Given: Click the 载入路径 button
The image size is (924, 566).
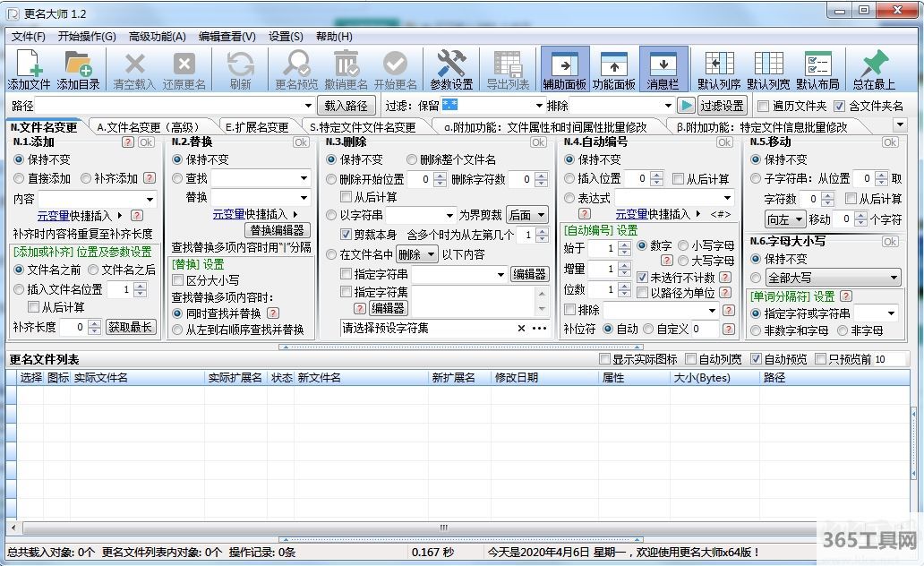Looking at the screenshot, I should point(346,106).
